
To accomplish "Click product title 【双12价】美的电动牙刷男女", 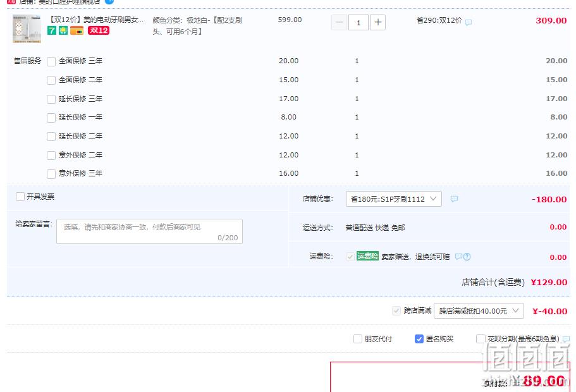I will 96,20.
